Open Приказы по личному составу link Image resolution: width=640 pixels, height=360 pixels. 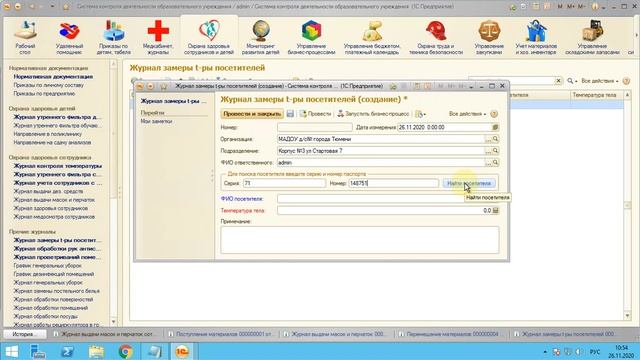pyautogui.click(x=48, y=85)
